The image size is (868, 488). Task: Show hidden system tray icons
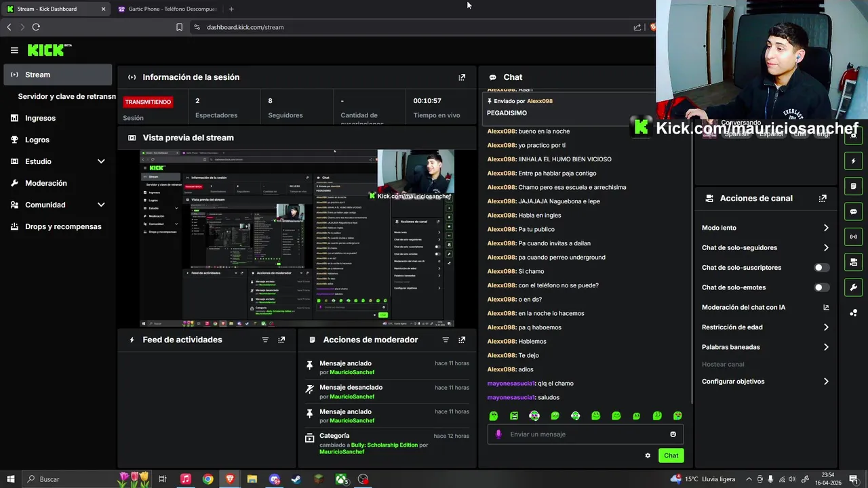tap(749, 479)
